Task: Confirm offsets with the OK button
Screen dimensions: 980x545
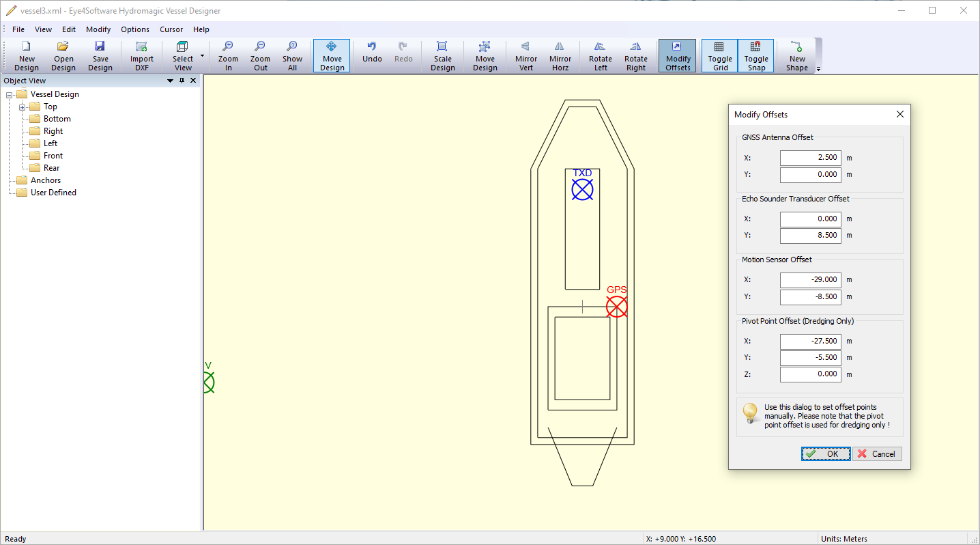Action: click(826, 453)
